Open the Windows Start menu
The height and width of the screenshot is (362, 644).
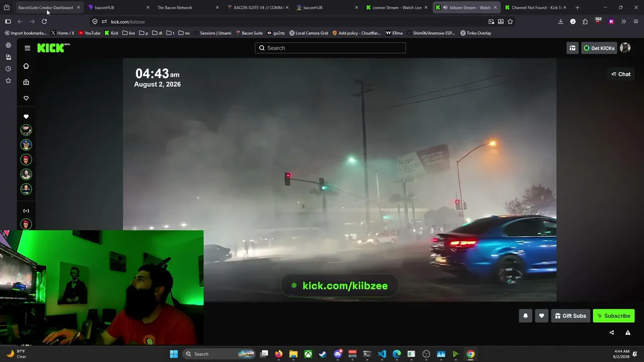[x=174, y=354]
